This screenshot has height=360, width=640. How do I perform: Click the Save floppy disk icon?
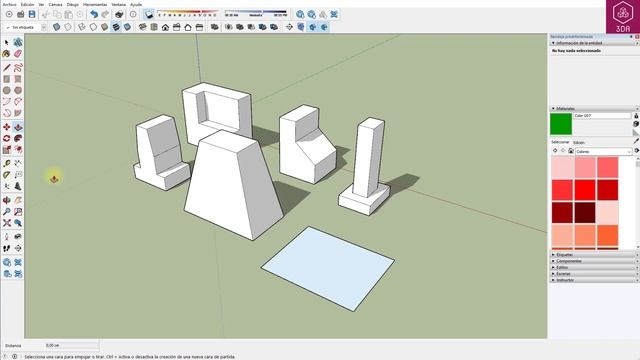coord(32,14)
